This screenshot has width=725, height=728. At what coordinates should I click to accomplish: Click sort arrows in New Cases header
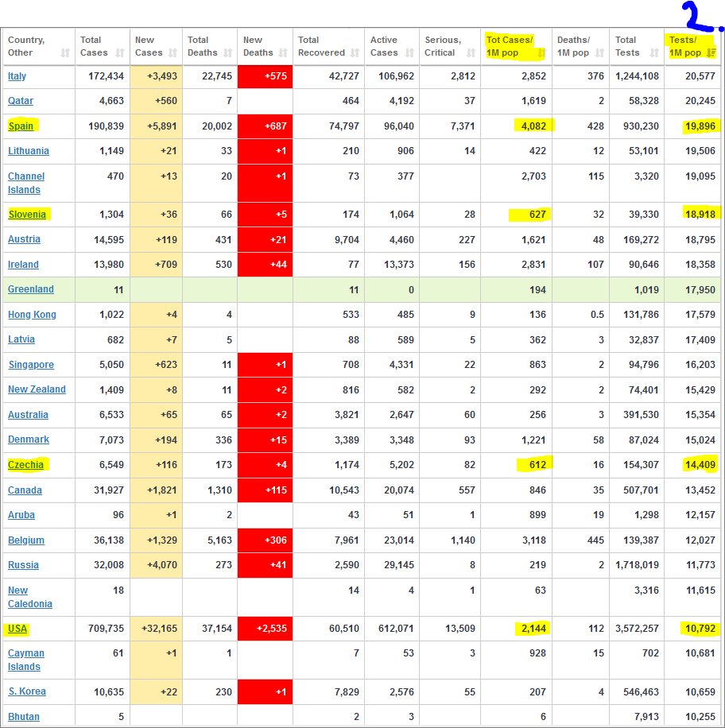(173, 53)
